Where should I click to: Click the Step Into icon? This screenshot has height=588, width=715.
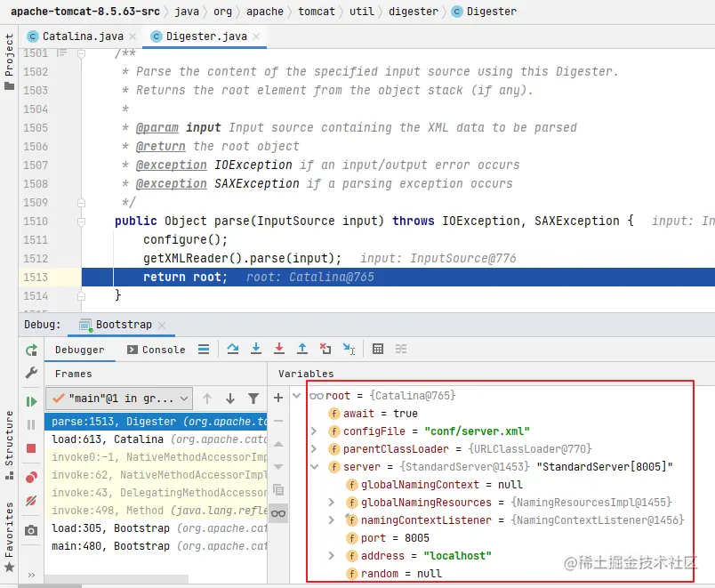[x=256, y=349]
